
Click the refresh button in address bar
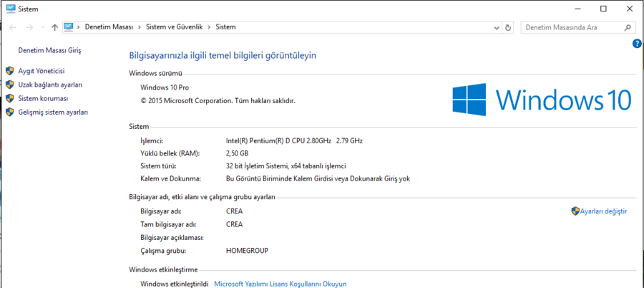pyautogui.click(x=508, y=27)
